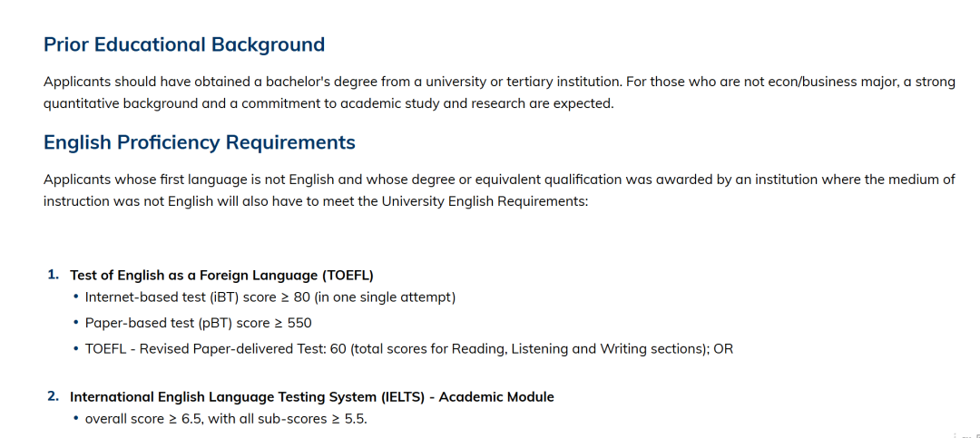The image size is (980, 438).
Task: Select the IELTS Academic Module list title
Action: pyautogui.click(x=311, y=396)
